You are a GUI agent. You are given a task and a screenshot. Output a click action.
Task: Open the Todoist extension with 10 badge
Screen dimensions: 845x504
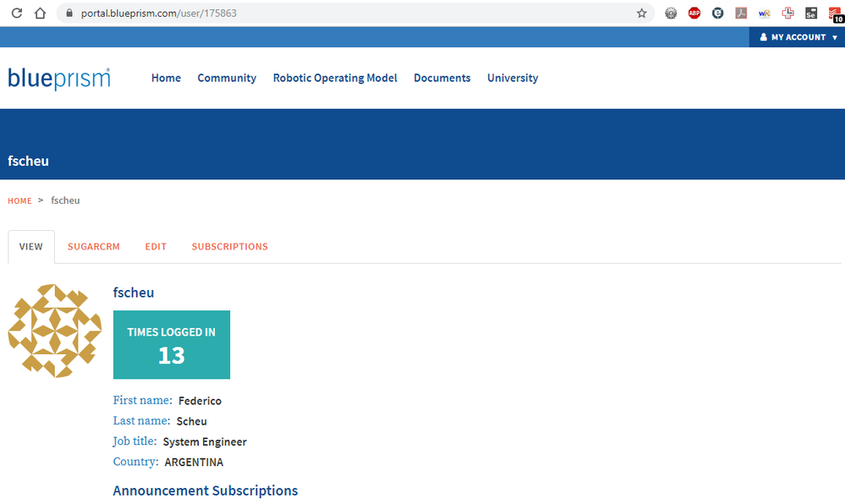coord(836,14)
